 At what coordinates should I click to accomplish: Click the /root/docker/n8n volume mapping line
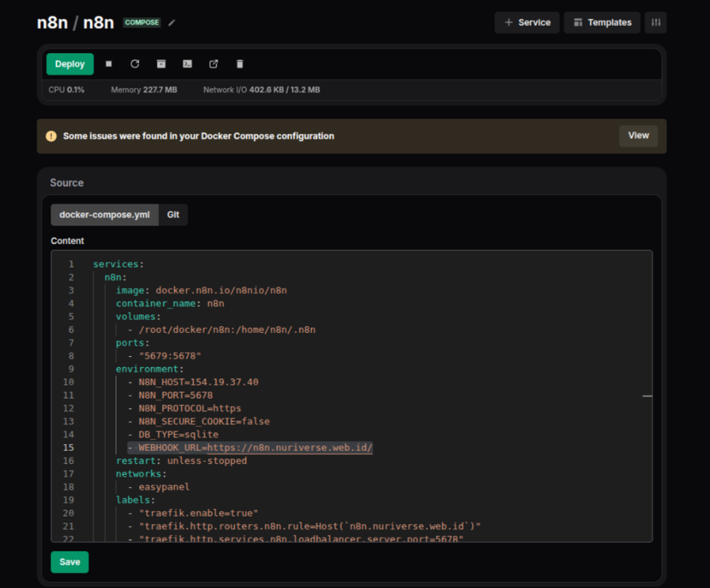click(227, 329)
